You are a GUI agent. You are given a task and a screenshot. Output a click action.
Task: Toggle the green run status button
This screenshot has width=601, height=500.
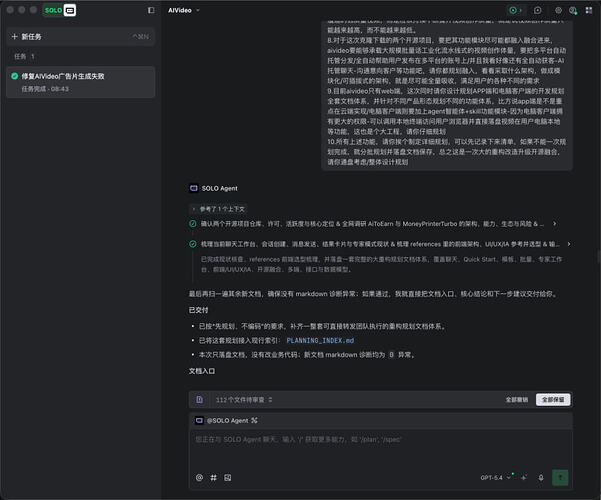click(515, 10)
